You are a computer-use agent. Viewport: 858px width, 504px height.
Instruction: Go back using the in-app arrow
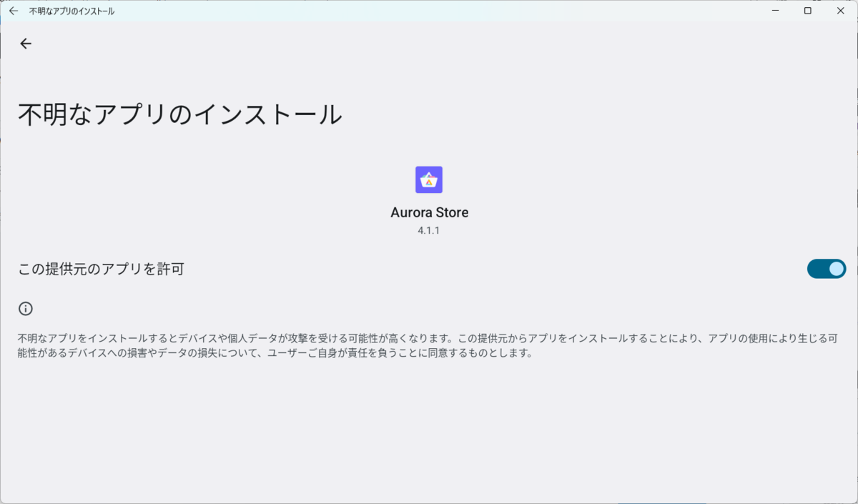click(26, 44)
